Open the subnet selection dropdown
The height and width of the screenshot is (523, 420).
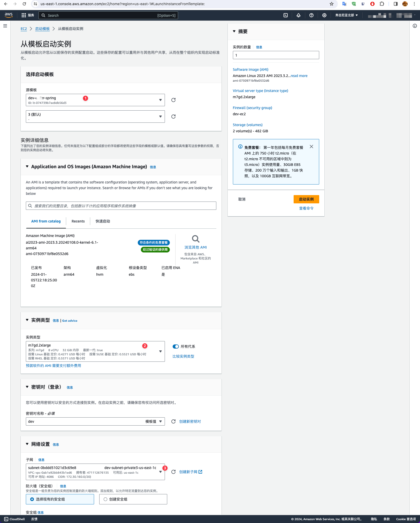tap(95, 472)
